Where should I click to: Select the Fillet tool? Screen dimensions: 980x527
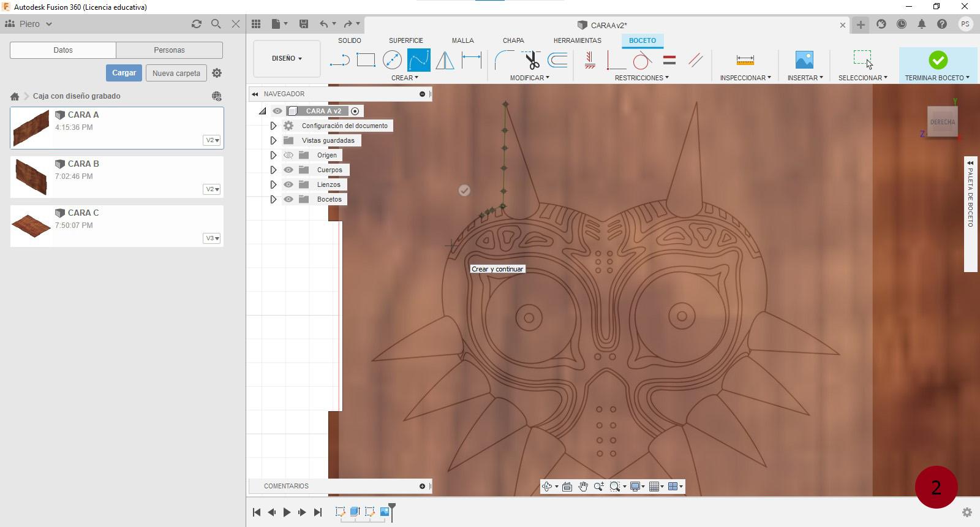tap(503, 60)
